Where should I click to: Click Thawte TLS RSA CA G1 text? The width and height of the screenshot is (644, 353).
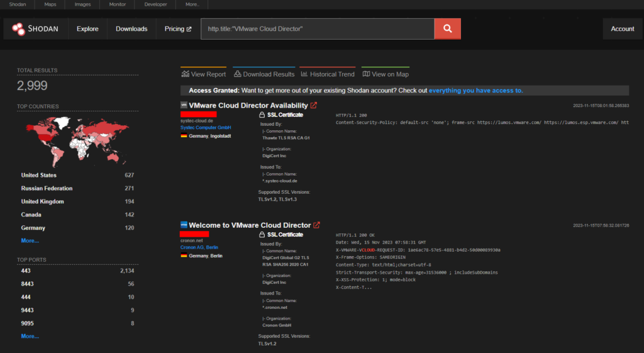pos(286,138)
